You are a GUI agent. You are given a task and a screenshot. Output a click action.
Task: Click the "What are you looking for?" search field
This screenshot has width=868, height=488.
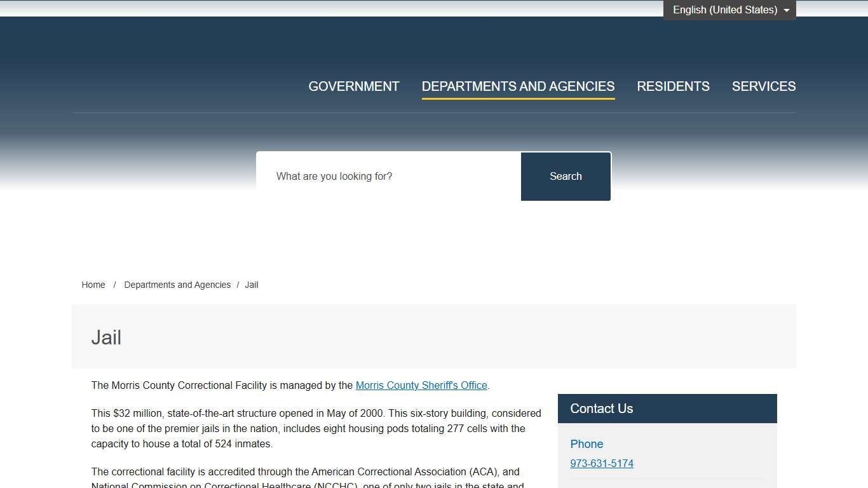(388, 176)
